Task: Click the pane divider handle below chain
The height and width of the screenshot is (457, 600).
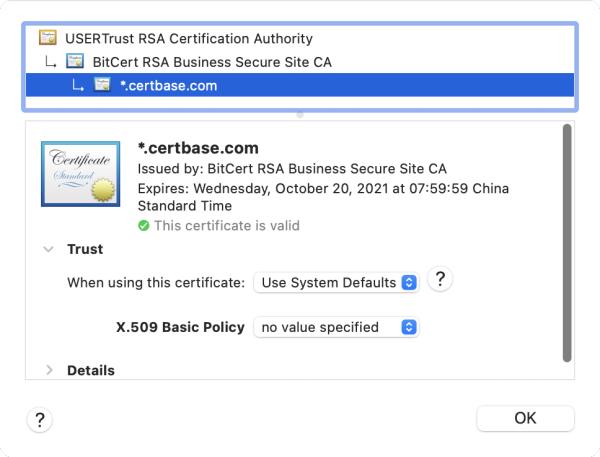Action: click(x=300, y=114)
